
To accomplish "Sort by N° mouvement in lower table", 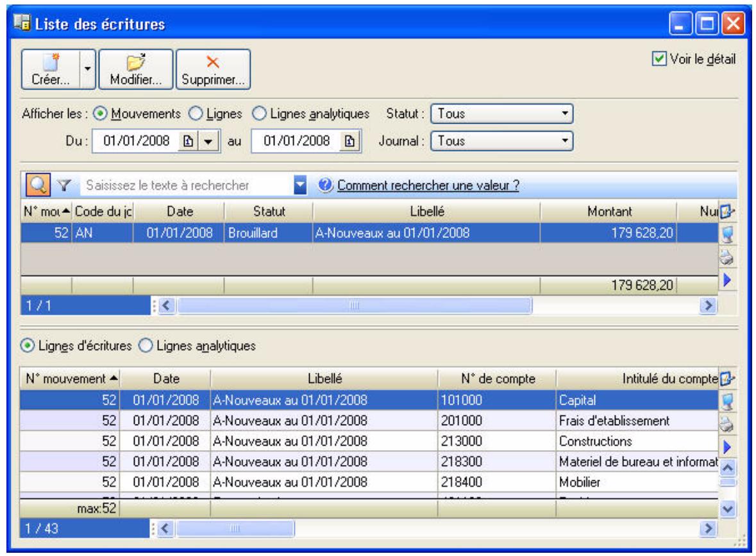I will coord(71,378).
